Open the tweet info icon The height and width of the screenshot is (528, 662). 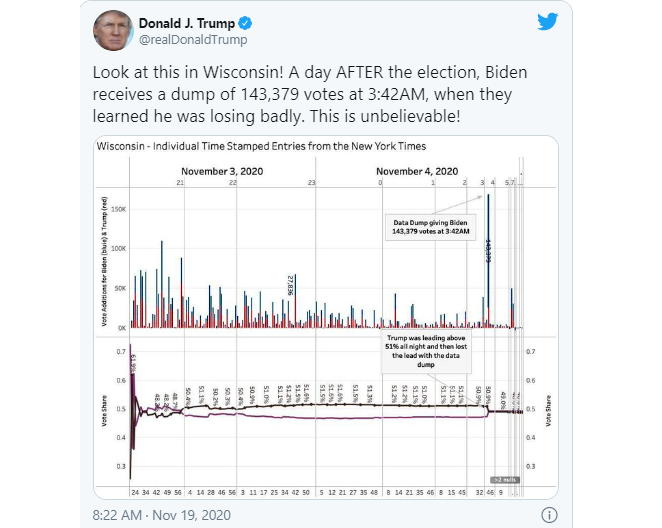click(548, 514)
